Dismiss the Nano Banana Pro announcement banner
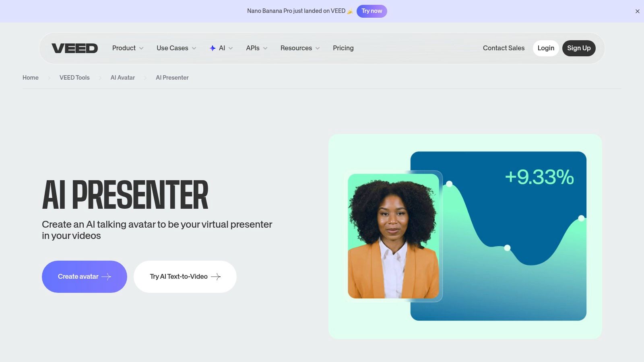 point(637,11)
